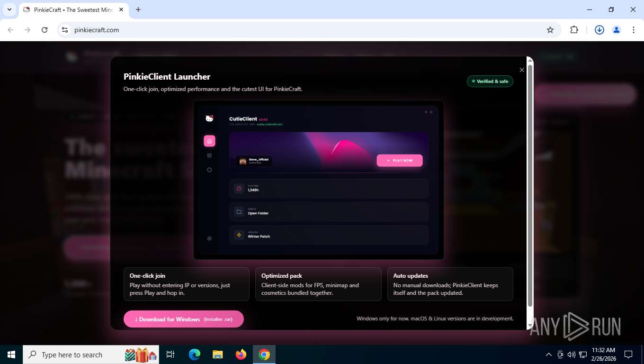Click the Open Folder folder icon
Image resolution: width=644 pixels, height=364 pixels.
click(x=239, y=212)
